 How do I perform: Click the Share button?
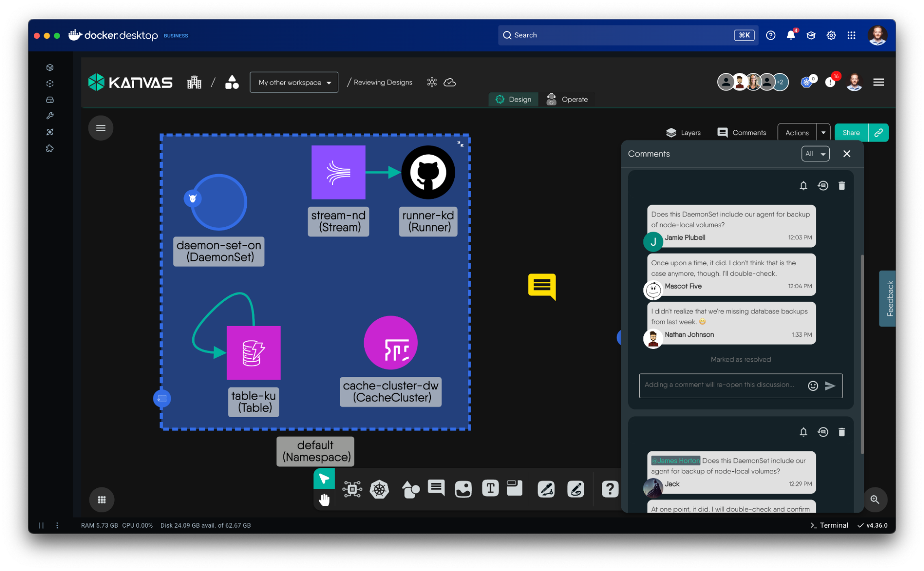pyautogui.click(x=851, y=133)
